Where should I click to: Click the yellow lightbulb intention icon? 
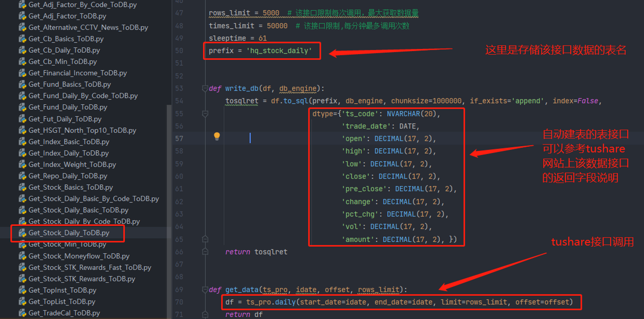point(217,136)
